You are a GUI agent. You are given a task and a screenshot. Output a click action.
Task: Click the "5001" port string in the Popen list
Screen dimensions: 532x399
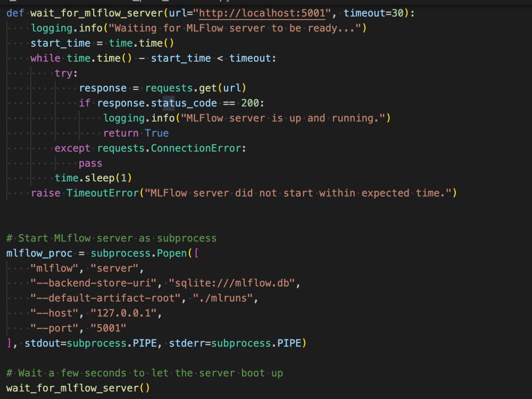109,328
